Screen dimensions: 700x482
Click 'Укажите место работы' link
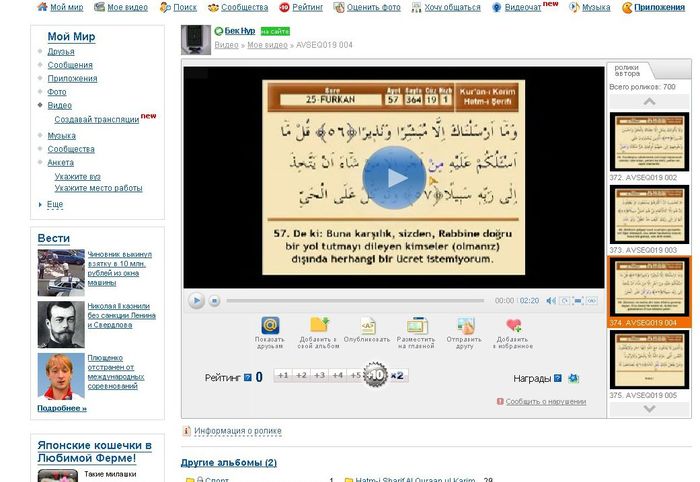[x=99, y=188]
